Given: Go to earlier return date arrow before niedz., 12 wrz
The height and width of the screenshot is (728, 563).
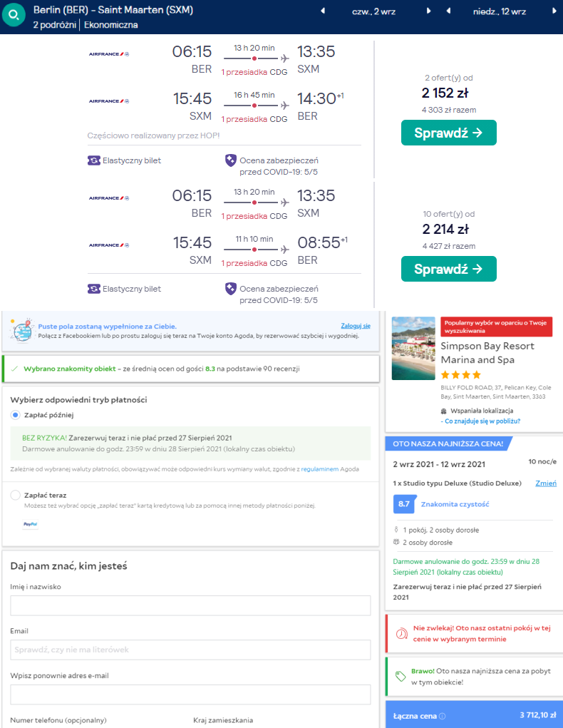Looking at the screenshot, I should (448, 11).
